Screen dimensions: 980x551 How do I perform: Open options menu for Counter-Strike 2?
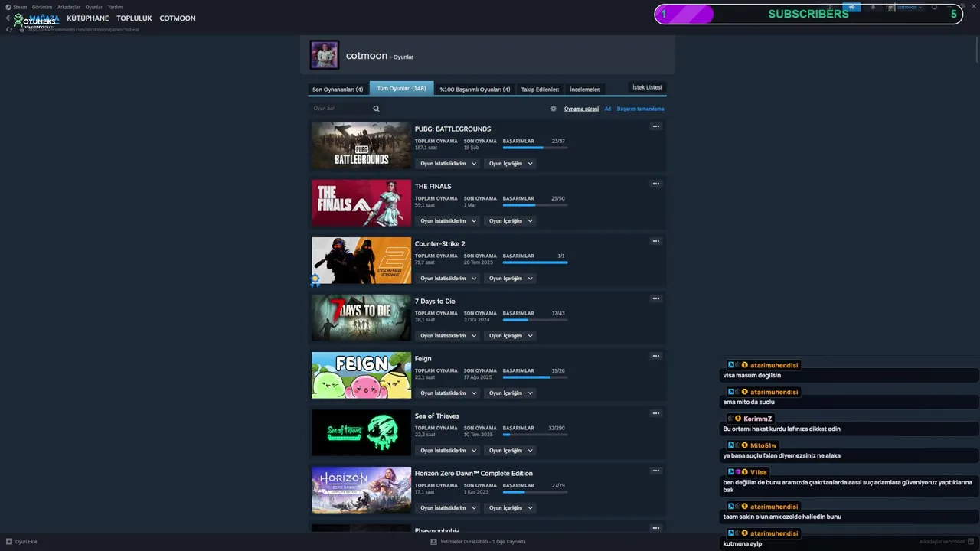tap(655, 241)
